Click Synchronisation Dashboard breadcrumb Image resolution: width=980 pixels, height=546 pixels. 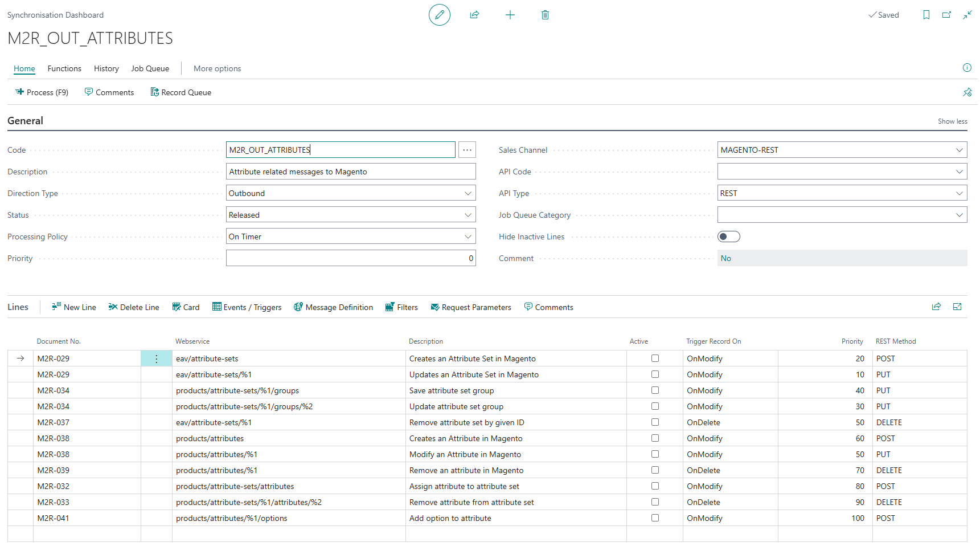coord(55,15)
